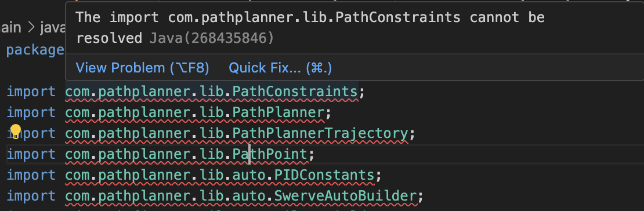Click the yellow lightbulb code action icon
644x211 pixels.
tap(15, 132)
